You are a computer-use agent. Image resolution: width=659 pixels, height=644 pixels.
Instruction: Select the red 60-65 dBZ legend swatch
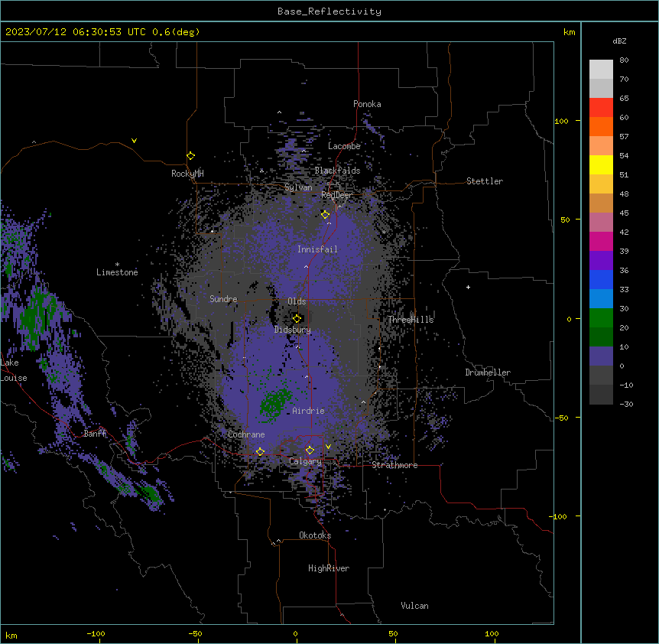pos(601,107)
